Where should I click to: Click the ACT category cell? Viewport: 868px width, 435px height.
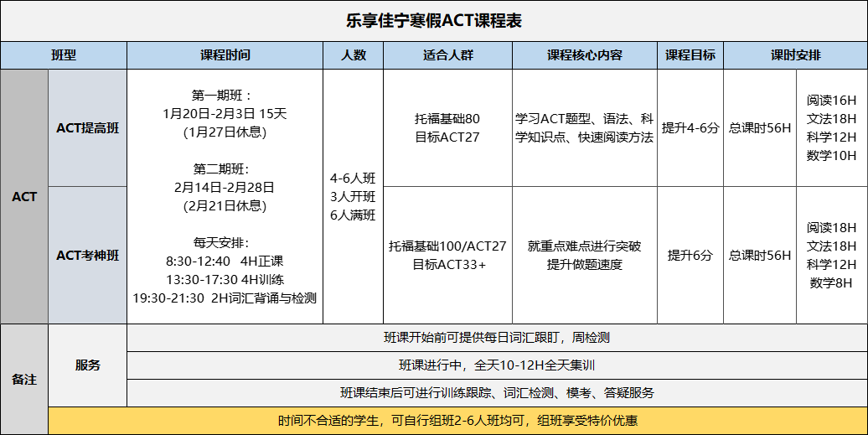click(24, 196)
